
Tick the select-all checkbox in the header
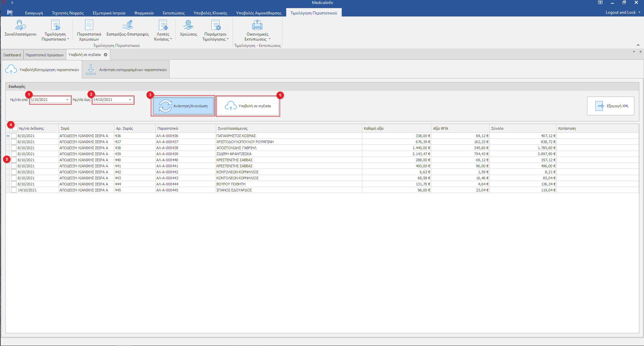pyautogui.click(x=15, y=128)
